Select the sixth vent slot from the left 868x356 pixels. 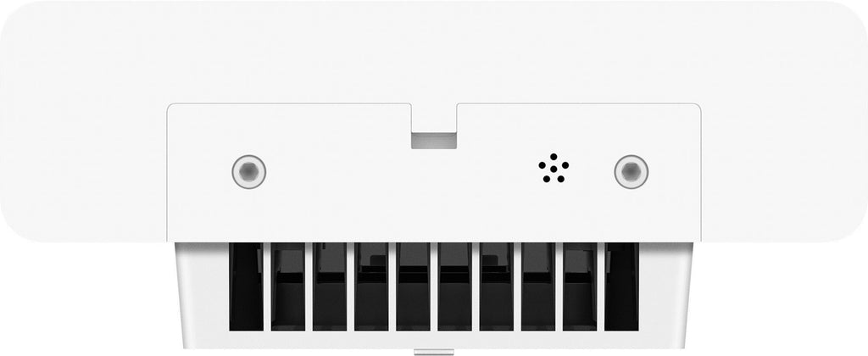point(455,286)
